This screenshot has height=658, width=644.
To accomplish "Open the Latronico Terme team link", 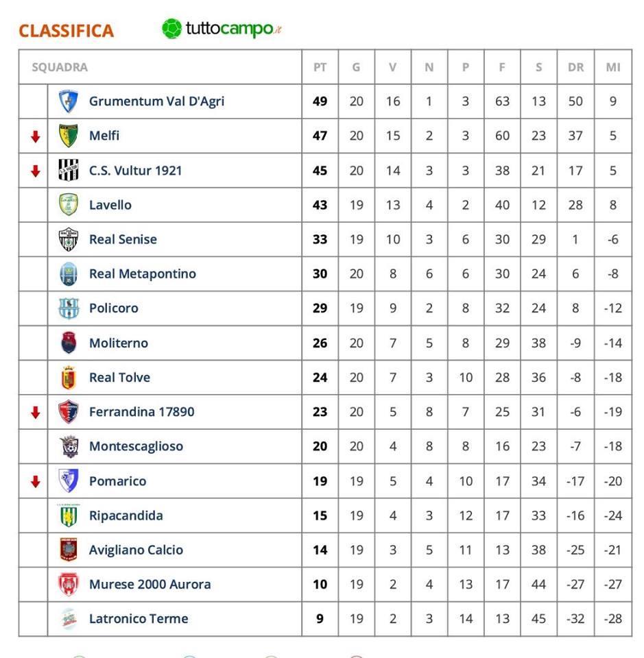I will [139, 619].
